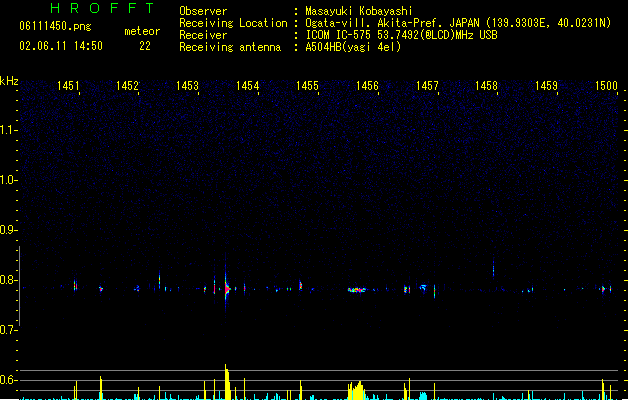
Task: Click the HROFFT title text
Action: 103,8
